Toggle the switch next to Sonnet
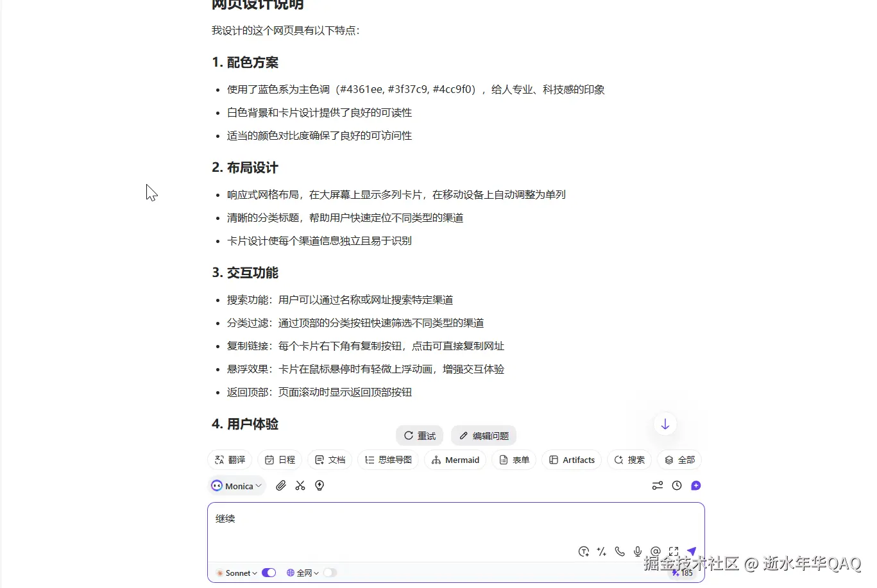 pos(269,573)
